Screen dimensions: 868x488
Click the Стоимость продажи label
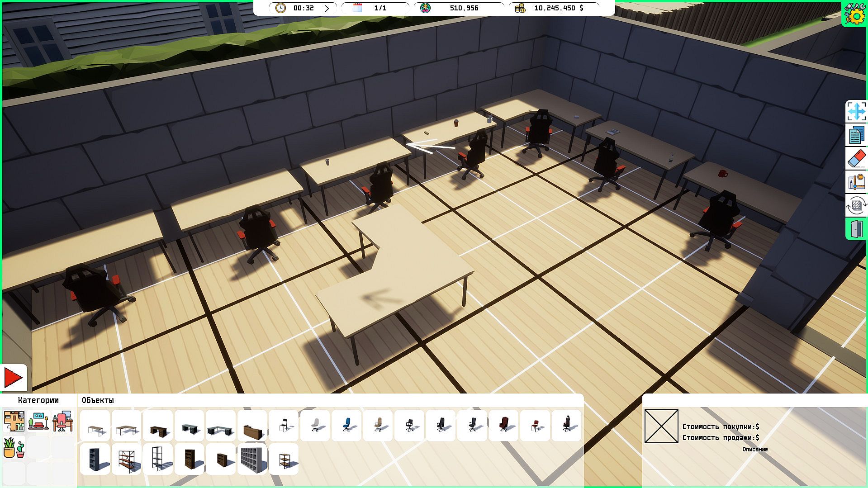[721, 438]
